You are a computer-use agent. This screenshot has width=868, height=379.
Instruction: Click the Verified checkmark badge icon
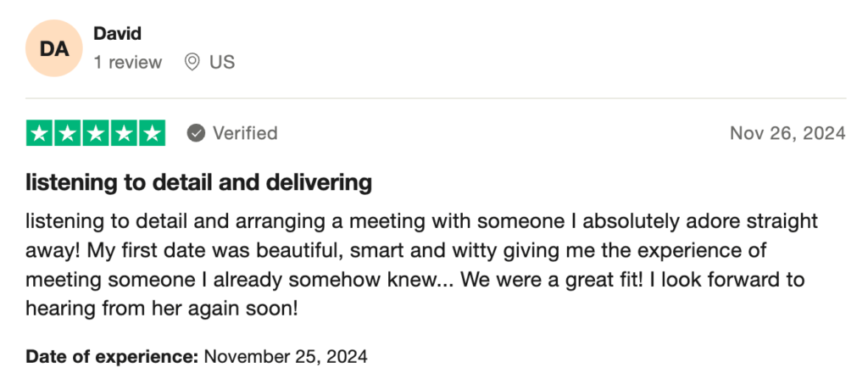(x=196, y=133)
